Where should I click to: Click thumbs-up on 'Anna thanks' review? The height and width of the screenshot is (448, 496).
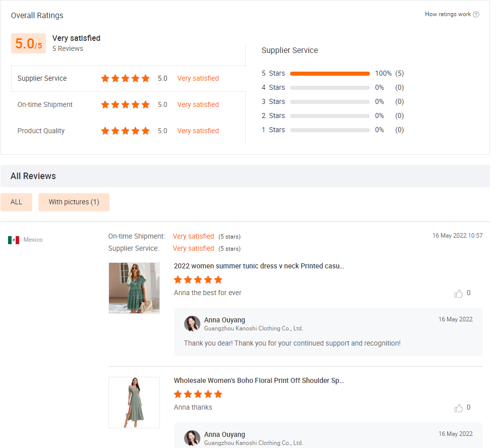coord(458,408)
